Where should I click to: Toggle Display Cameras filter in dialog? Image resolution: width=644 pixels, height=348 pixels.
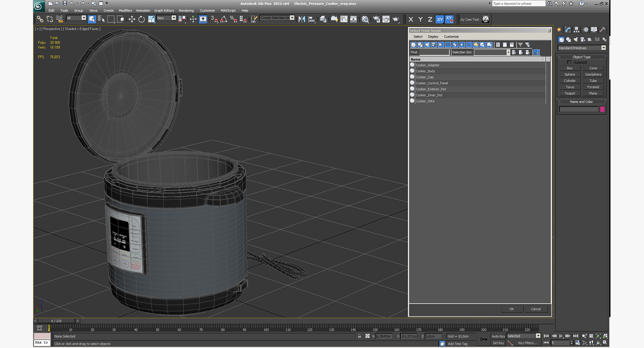tap(434, 45)
